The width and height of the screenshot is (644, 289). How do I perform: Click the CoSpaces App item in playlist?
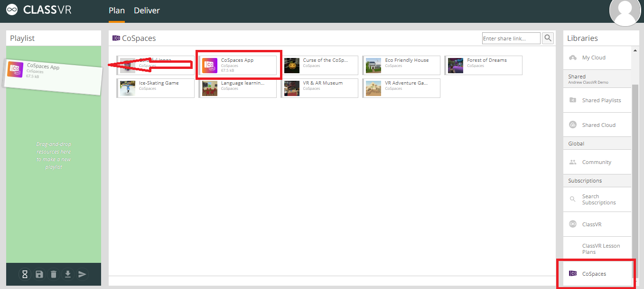pos(53,77)
